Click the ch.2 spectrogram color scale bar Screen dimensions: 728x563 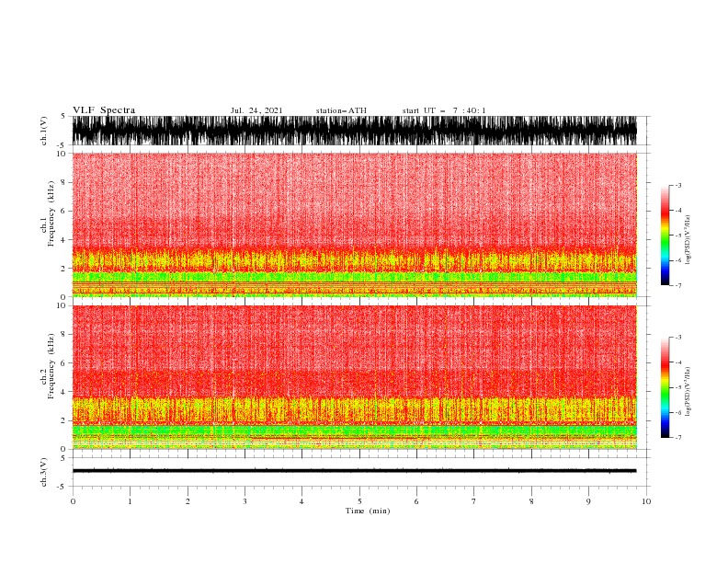[665, 387]
